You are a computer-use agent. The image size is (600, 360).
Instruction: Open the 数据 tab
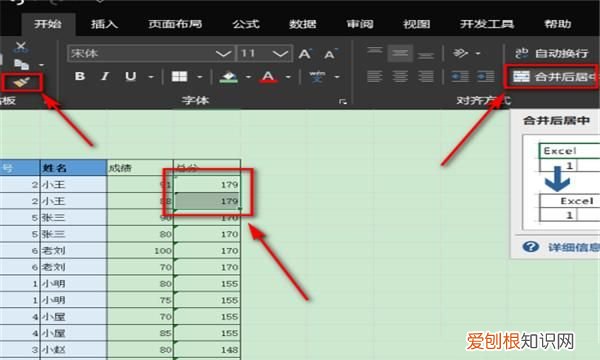pos(303,24)
